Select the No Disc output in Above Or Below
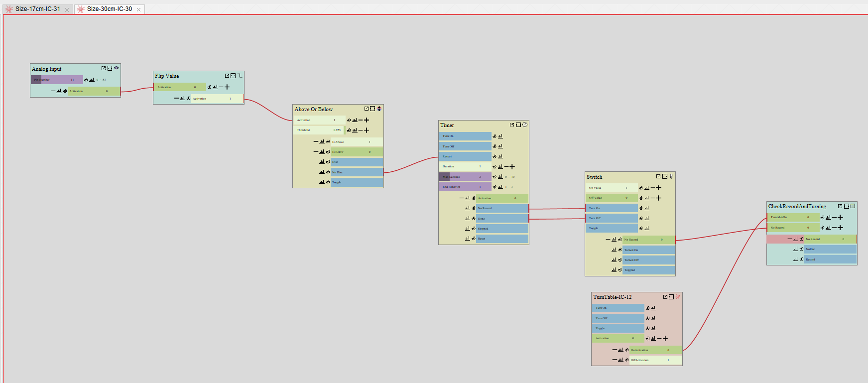This screenshot has height=383, width=868. point(357,172)
